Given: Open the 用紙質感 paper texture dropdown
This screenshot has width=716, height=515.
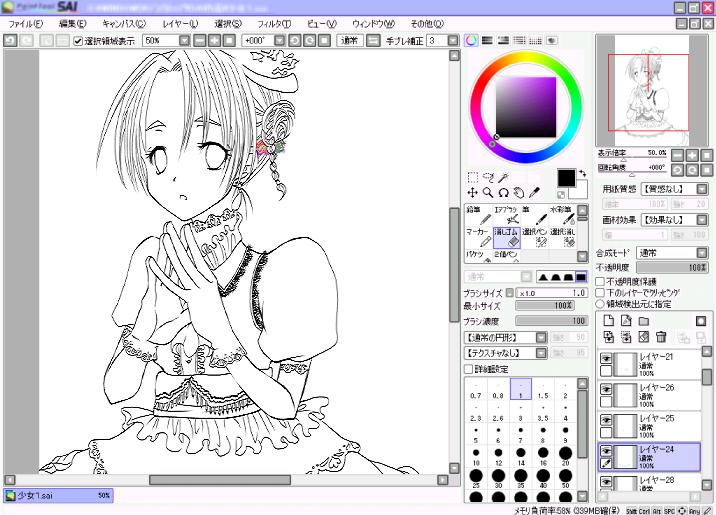Looking at the screenshot, I should [x=702, y=189].
